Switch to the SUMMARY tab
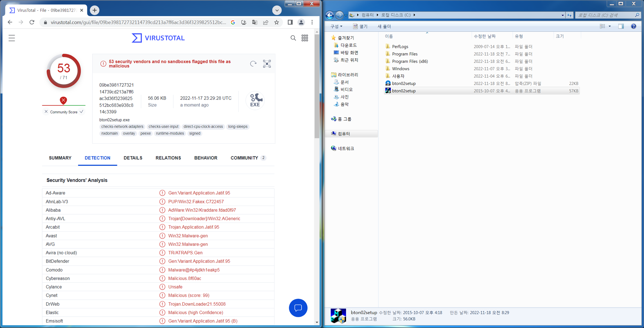The image size is (644, 328). (60, 158)
